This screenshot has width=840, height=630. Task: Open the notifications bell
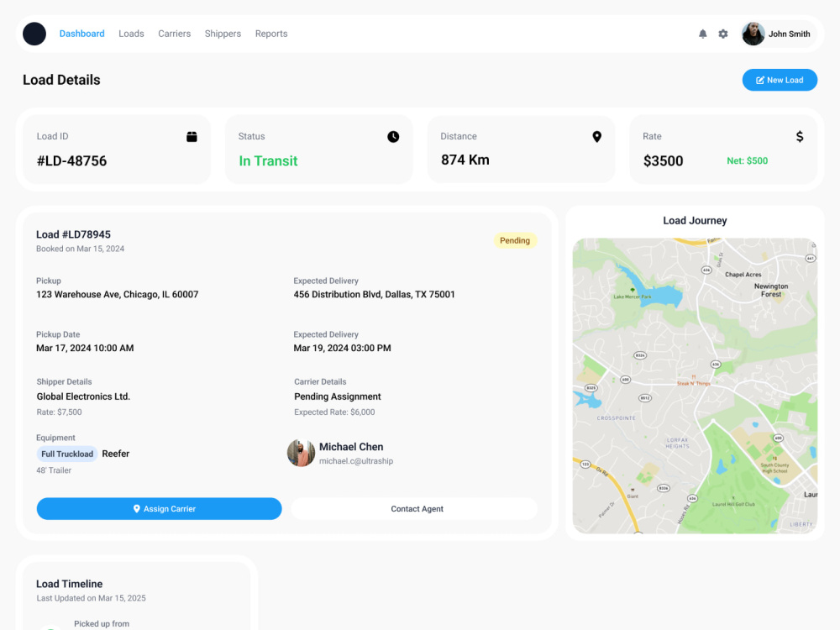tap(702, 34)
